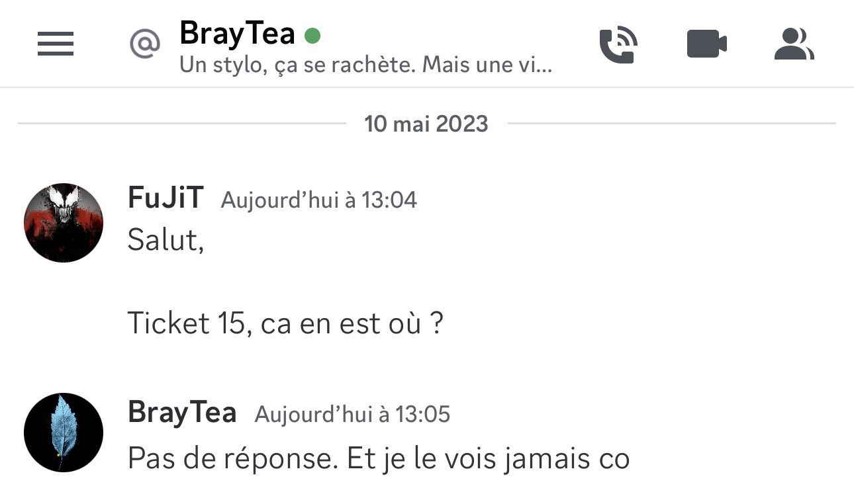Click the divider line left of the date
The width and height of the screenshot is (854, 504).
tap(182, 123)
